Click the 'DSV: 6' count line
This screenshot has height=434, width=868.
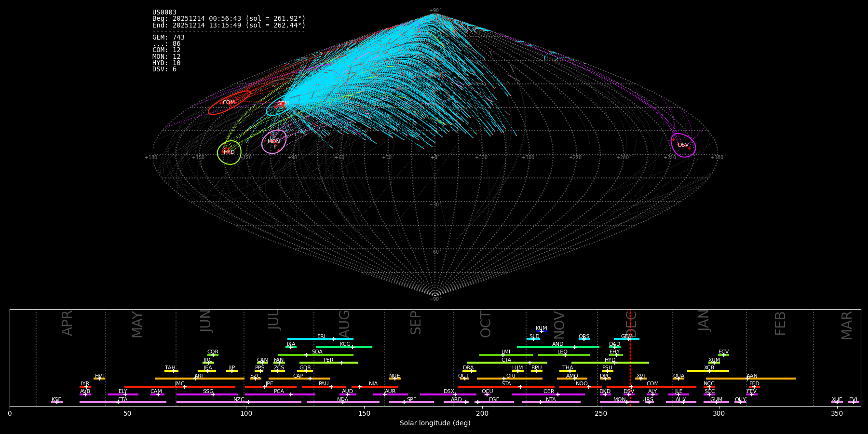164,69
